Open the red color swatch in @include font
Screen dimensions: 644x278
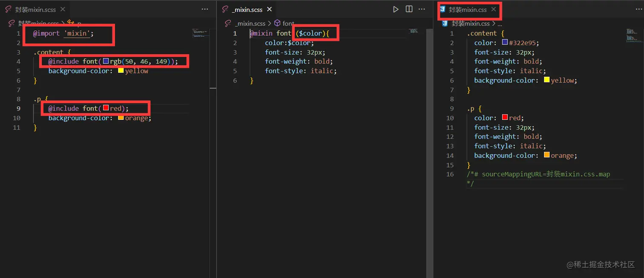pyautogui.click(x=106, y=108)
